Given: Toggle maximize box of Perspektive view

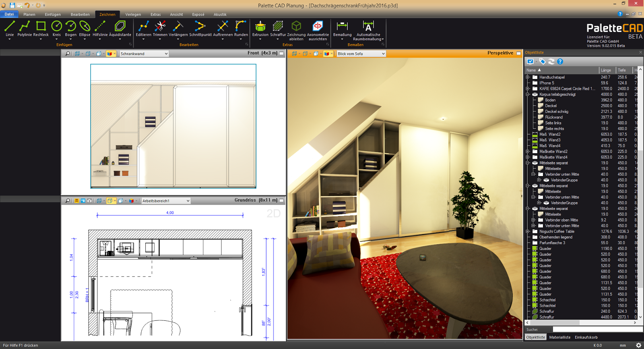Looking at the screenshot, I should (x=519, y=53).
